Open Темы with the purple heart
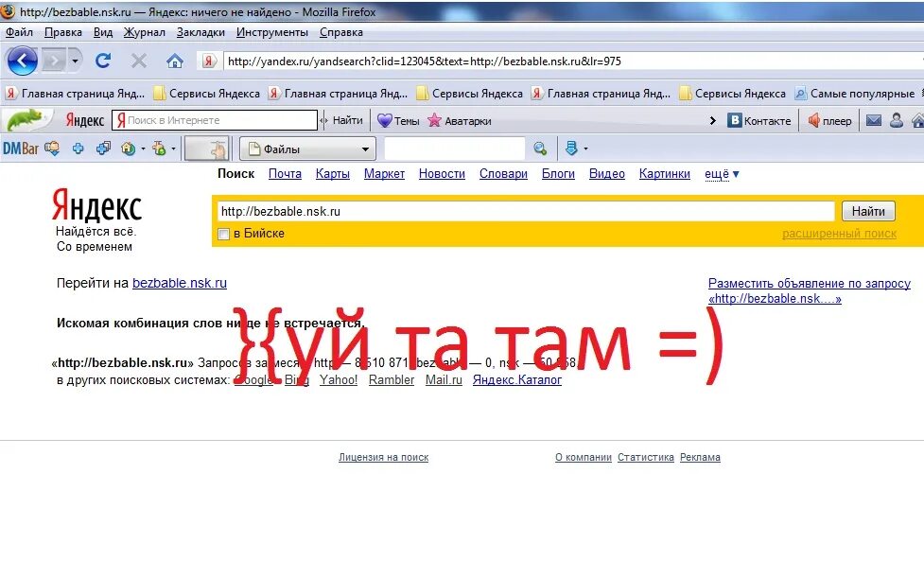 click(x=398, y=120)
